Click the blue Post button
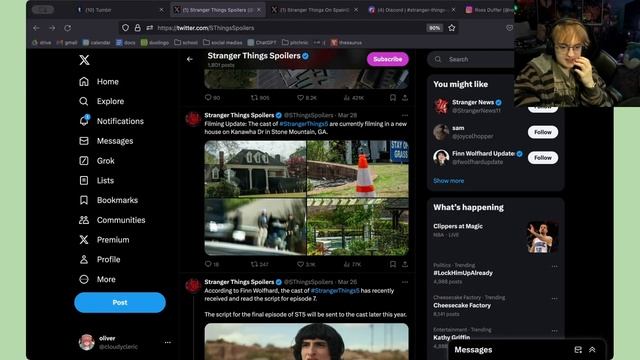Screen dimensions: 640x360 (x=120, y=302)
